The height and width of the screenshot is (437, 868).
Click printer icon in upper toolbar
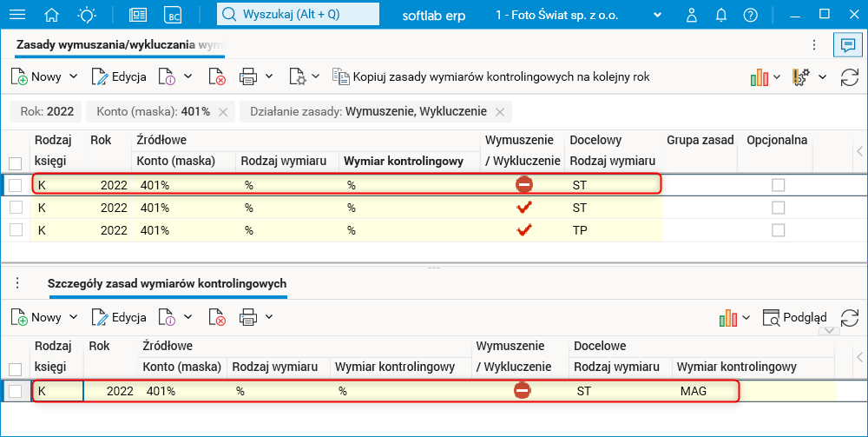coord(248,76)
